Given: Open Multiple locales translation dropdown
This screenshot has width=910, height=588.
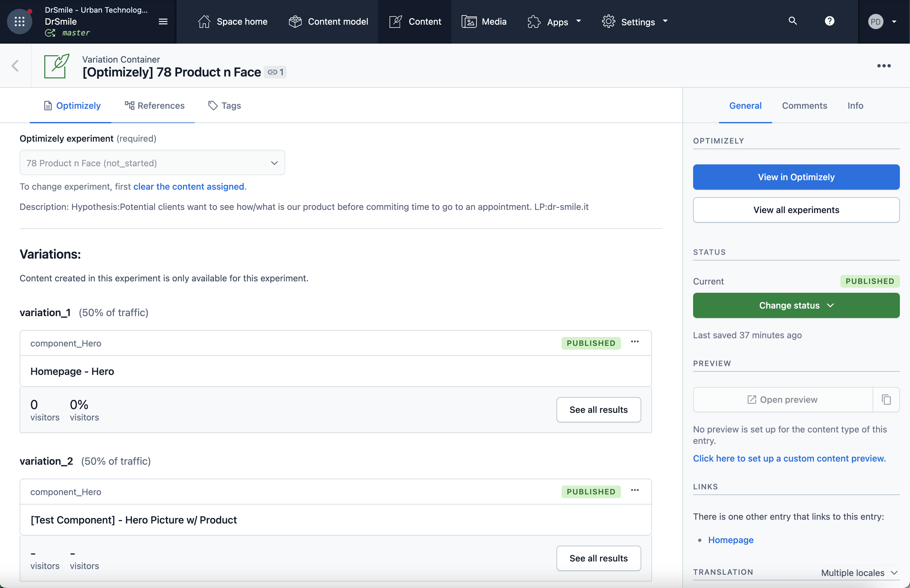Looking at the screenshot, I should (859, 573).
